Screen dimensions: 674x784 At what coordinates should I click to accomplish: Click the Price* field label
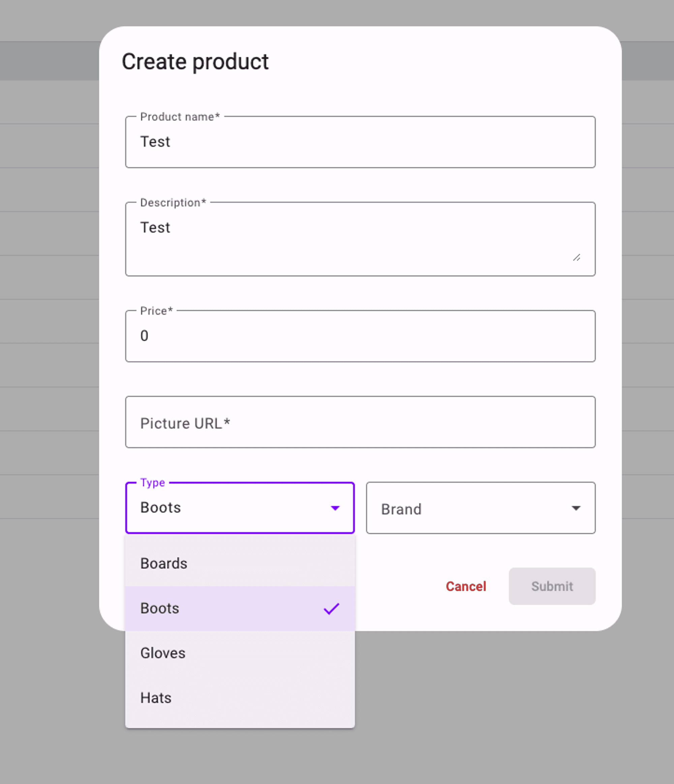156,311
